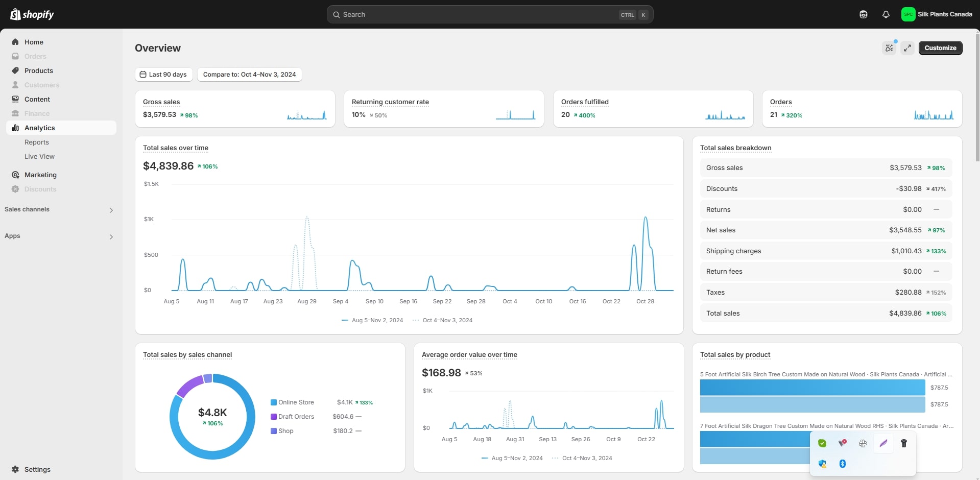Click the party popper what's new icon
The width and height of the screenshot is (980, 480).
(x=889, y=48)
